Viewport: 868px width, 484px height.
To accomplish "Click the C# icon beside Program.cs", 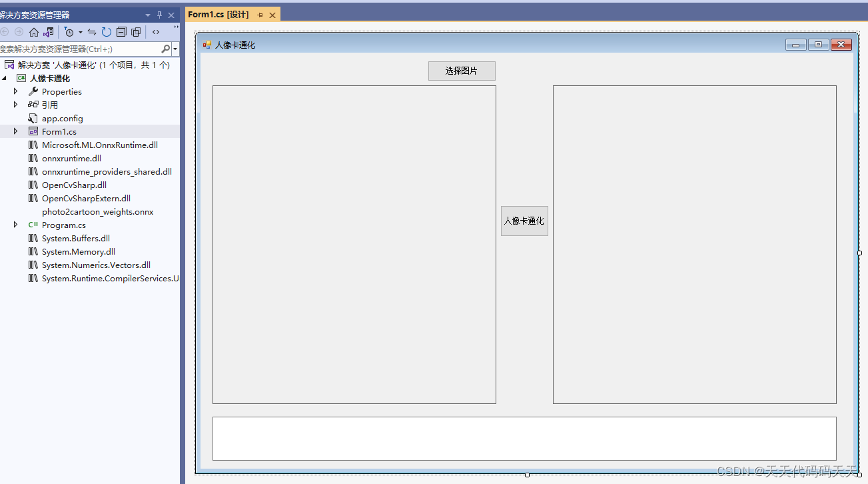I will pyautogui.click(x=33, y=225).
